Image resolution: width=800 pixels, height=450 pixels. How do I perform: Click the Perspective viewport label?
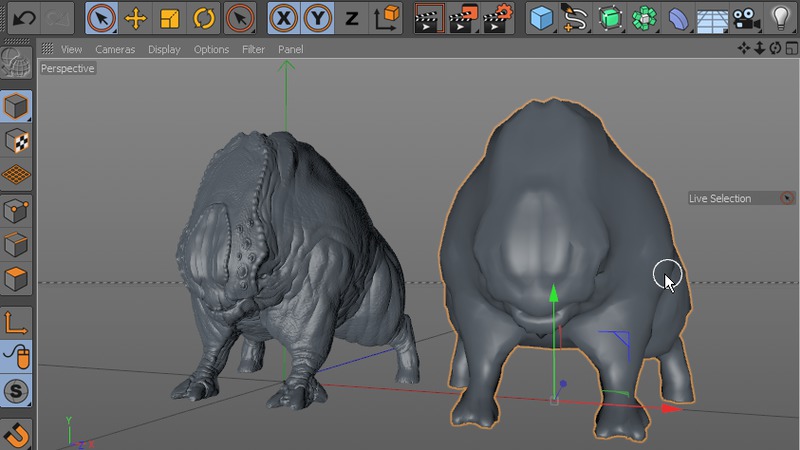68,69
